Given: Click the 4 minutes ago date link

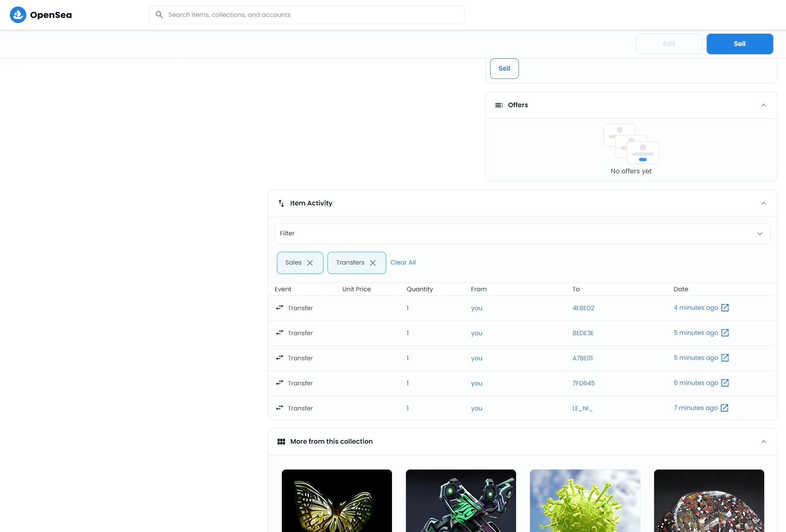Looking at the screenshot, I should [696, 308].
